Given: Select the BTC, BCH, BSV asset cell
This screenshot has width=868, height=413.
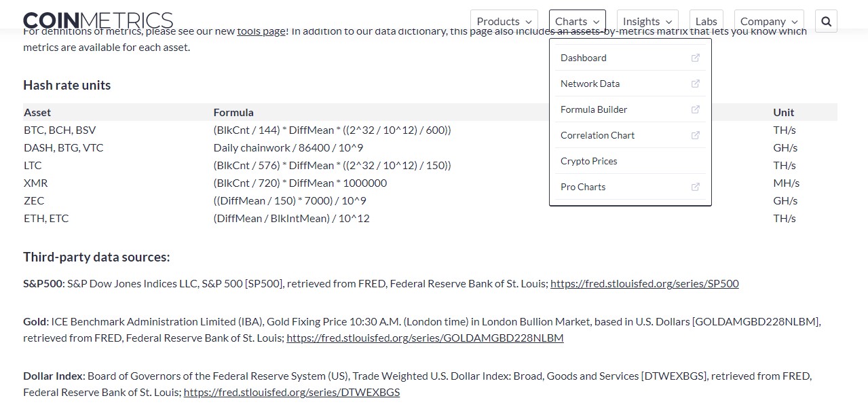Looking at the screenshot, I should tap(60, 130).
